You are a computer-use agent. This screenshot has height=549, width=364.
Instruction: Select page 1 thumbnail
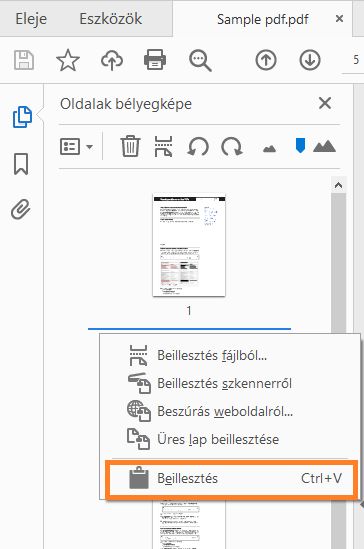pyautogui.click(x=189, y=245)
